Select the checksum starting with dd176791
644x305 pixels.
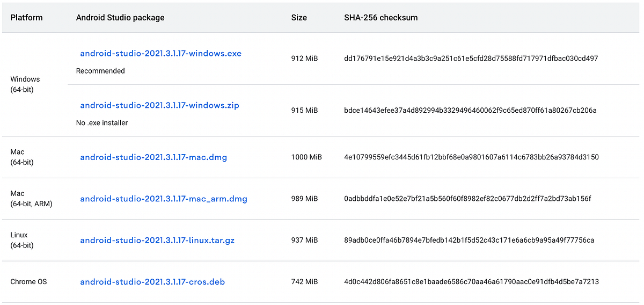click(471, 59)
